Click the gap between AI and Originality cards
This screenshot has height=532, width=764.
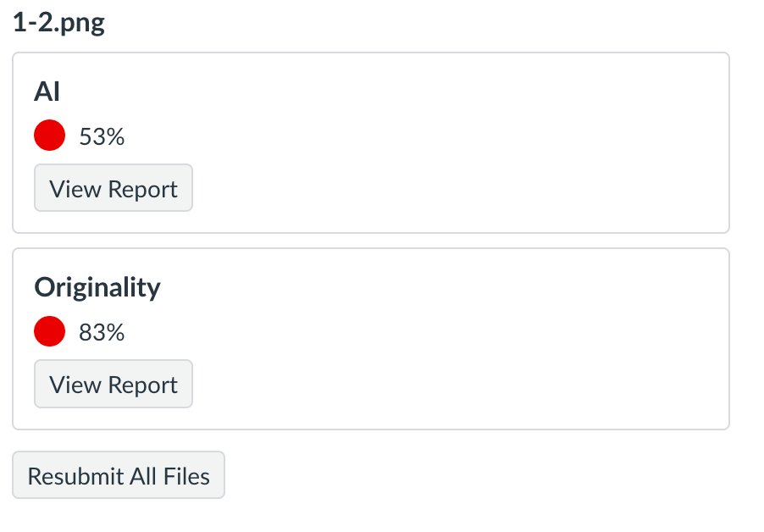(x=370, y=241)
